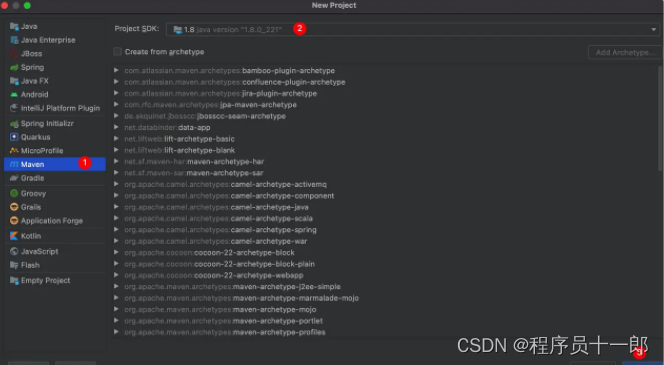Select cocoon-22-archetype-block row
Image resolution: width=664 pixels, height=365 pixels.
point(384,252)
